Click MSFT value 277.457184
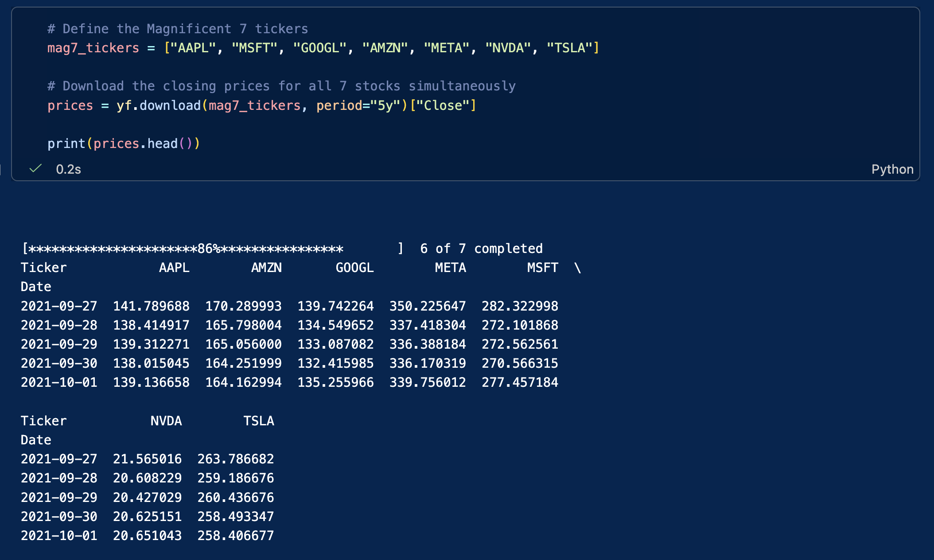Image resolution: width=934 pixels, height=560 pixels. 520,382
